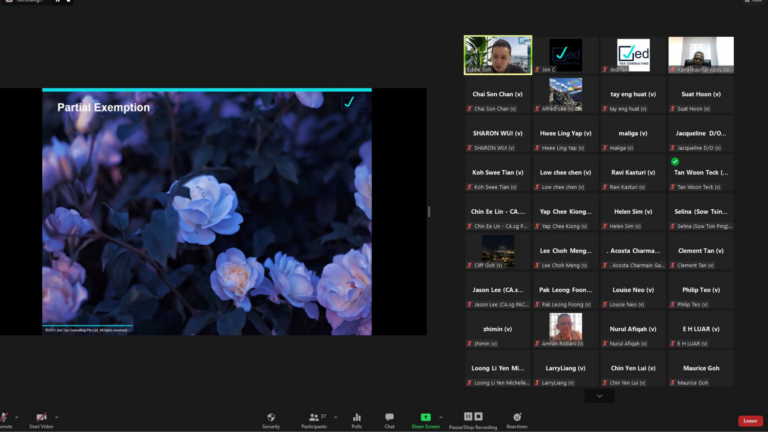
Task: Select Cliff Goh's night skyline tile
Action: point(498,251)
